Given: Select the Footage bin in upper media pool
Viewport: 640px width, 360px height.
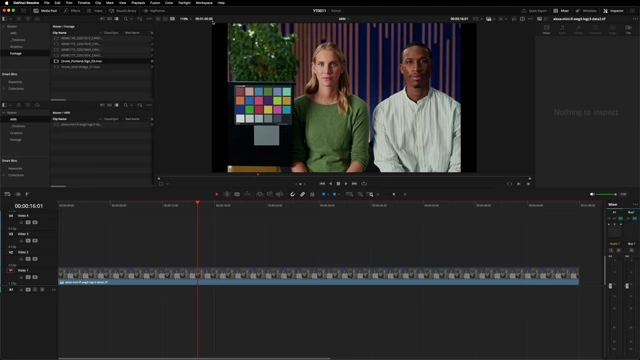Looking at the screenshot, I should click(16, 53).
